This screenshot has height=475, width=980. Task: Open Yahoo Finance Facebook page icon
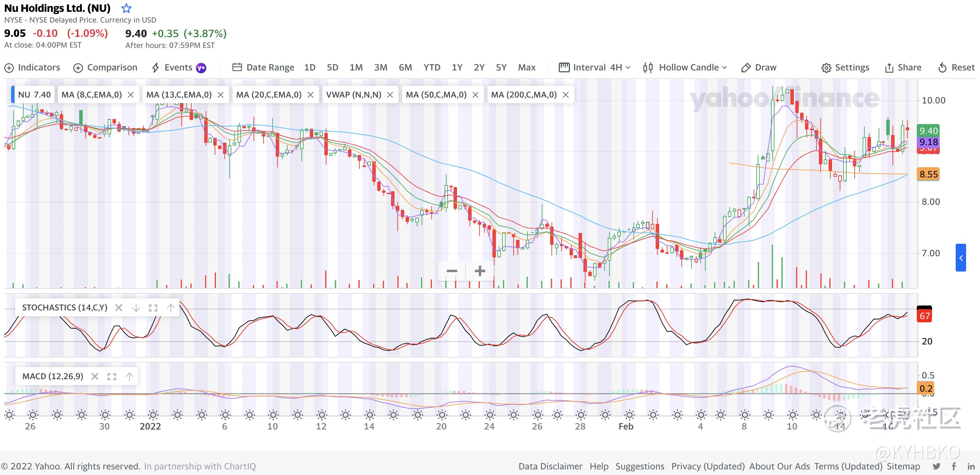(954, 466)
